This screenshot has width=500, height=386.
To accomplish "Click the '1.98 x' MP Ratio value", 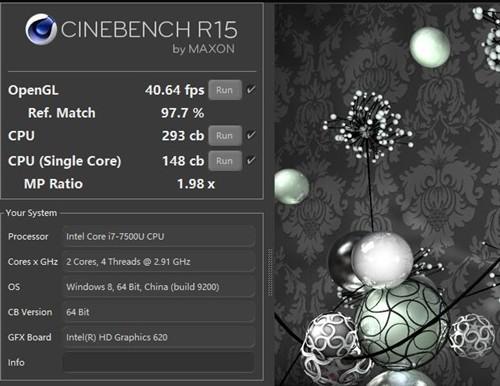I will (x=196, y=184).
